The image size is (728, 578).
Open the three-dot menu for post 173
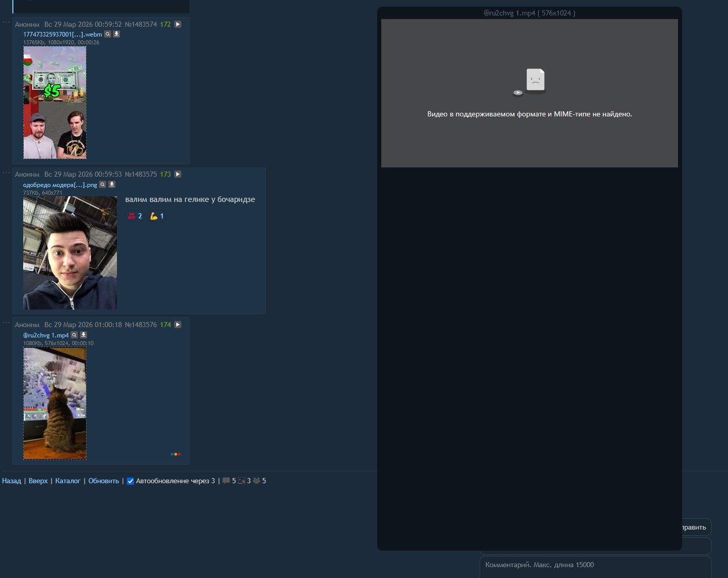(6, 173)
